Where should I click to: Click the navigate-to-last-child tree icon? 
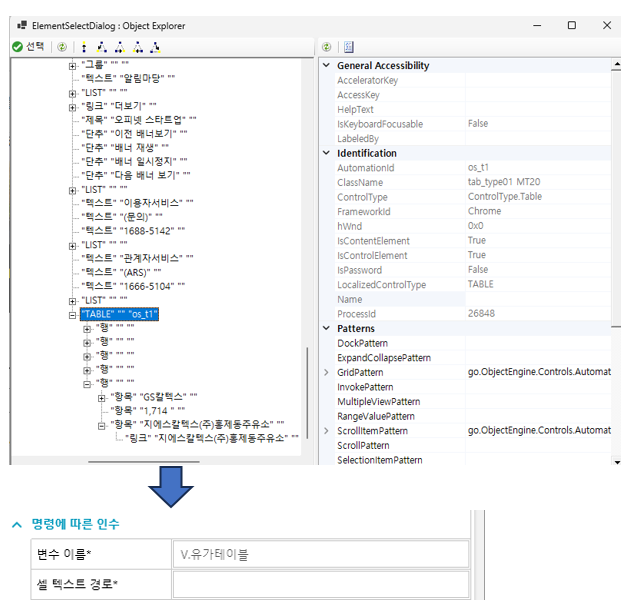point(155,47)
